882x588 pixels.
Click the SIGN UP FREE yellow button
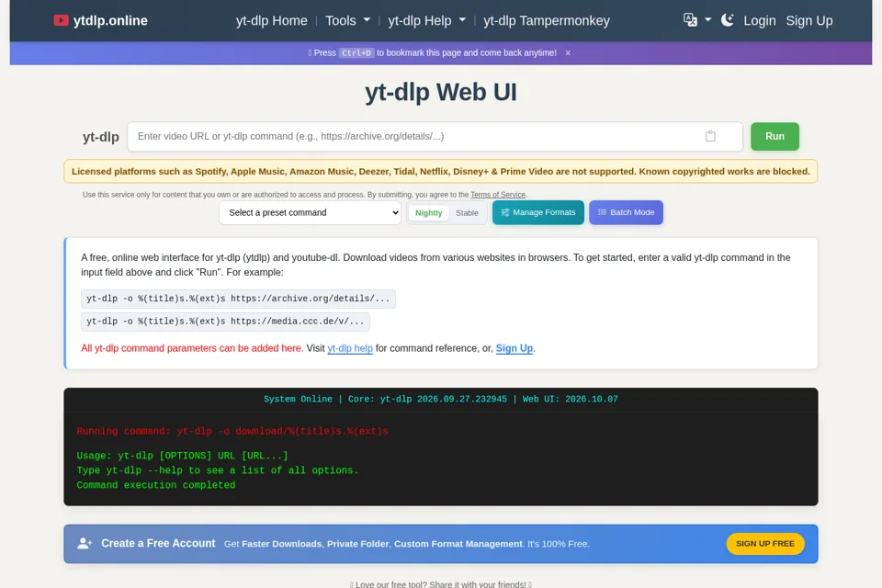coord(765,544)
